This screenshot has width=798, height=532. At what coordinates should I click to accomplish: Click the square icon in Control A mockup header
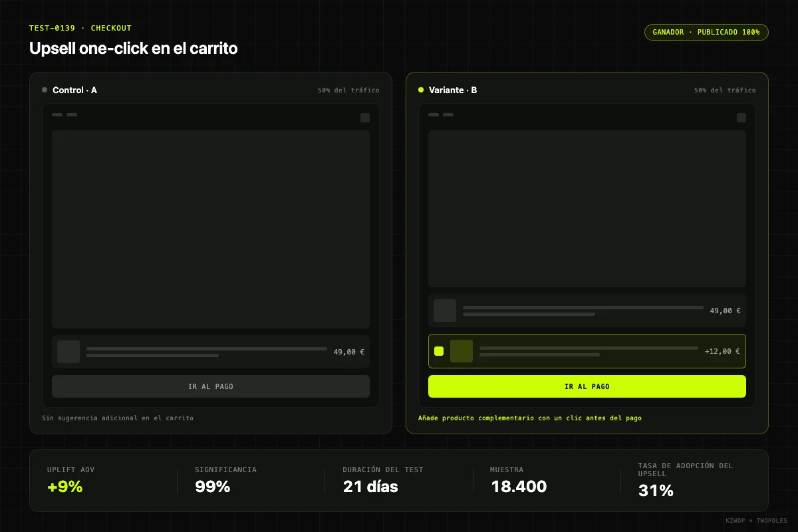click(365, 118)
